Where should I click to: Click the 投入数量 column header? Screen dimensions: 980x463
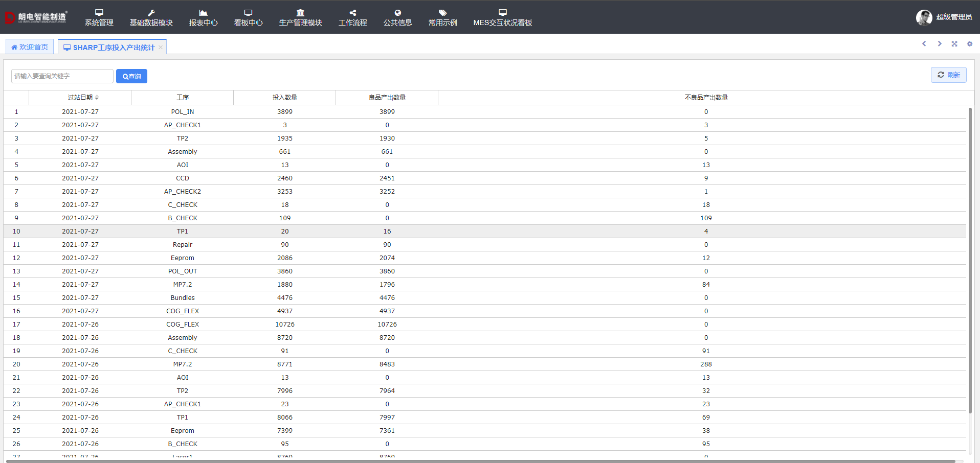[285, 98]
